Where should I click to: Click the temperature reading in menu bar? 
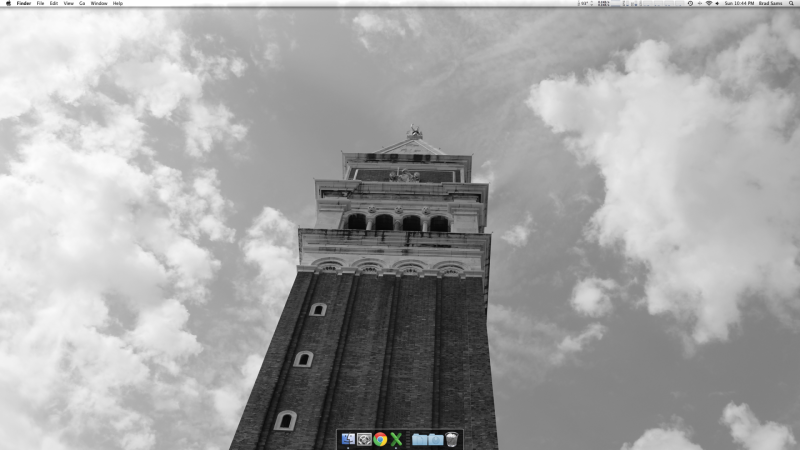585,3
